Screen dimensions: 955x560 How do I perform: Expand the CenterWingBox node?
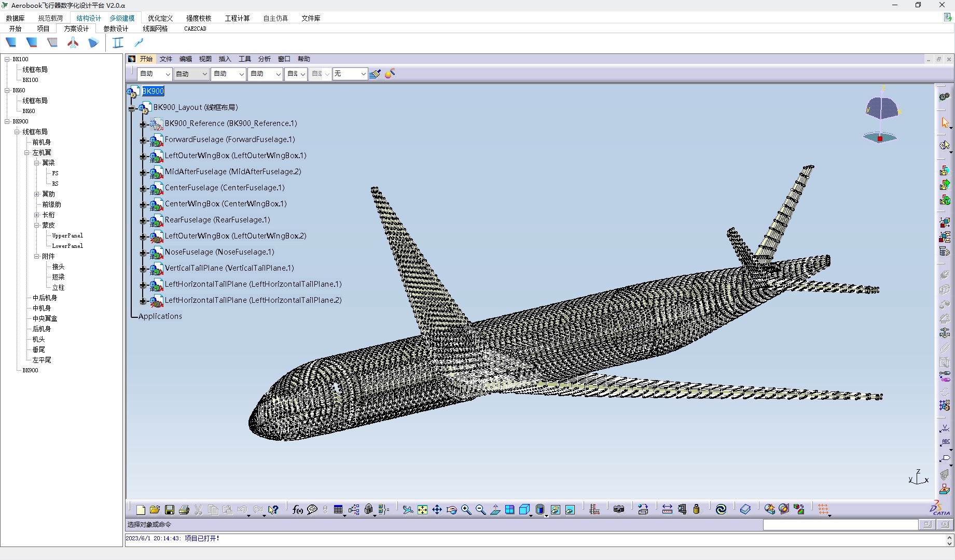[143, 204]
